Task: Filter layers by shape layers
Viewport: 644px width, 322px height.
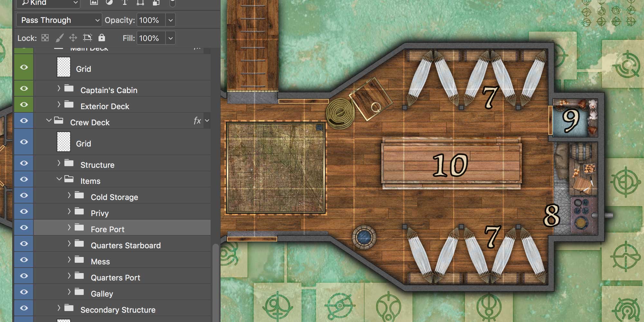Action: click(140, 3)
